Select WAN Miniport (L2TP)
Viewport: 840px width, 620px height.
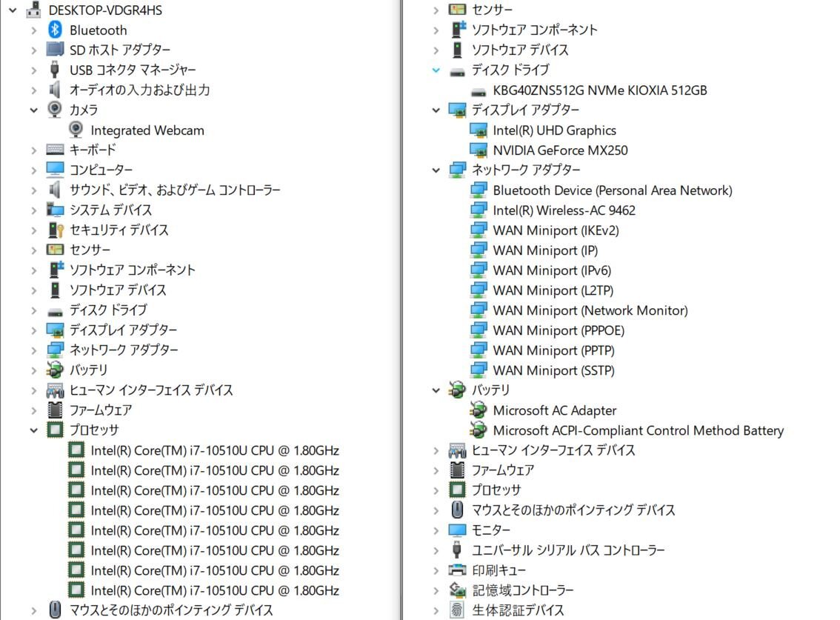(553, 290)
